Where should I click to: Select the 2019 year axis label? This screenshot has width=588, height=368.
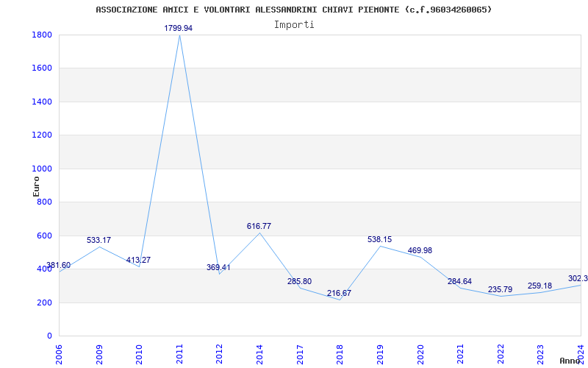[x=380, y=354]
